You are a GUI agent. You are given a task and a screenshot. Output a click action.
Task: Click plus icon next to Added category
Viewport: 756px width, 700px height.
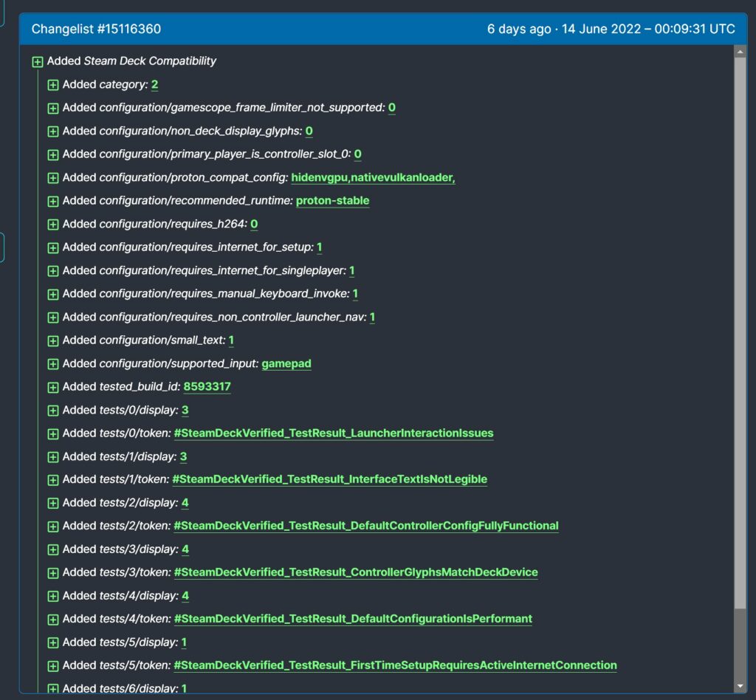(53, 85)
